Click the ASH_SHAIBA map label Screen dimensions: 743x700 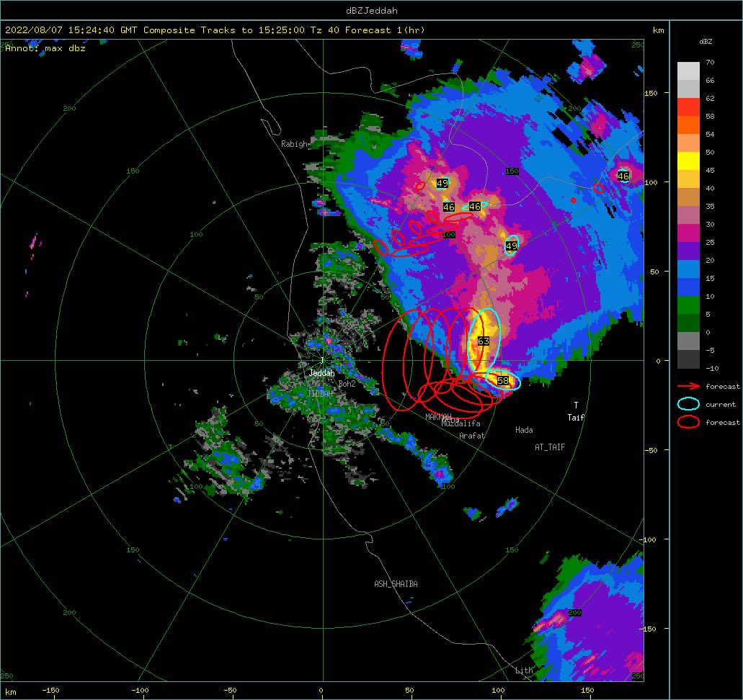coord(396,584)
